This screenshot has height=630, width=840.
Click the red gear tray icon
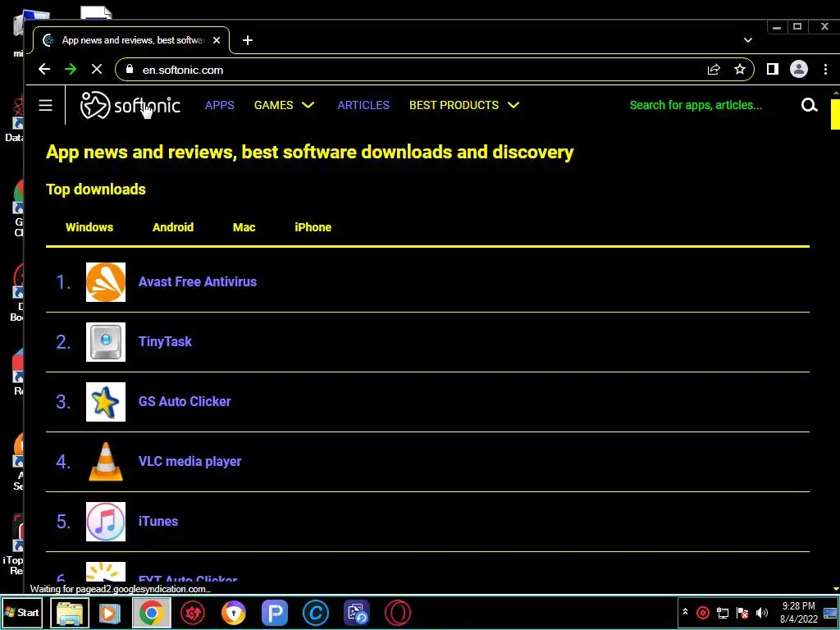click(703, 613)
